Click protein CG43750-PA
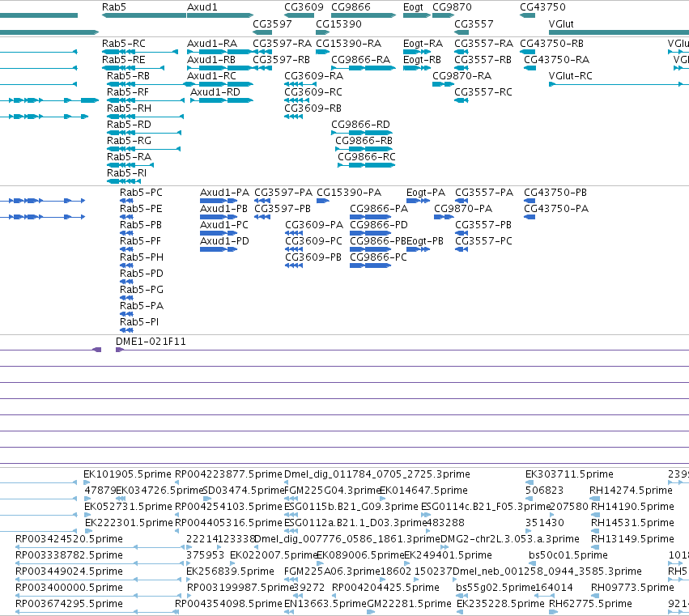The height and width of the screenshot is (616, 689). [x=556, y=209]
